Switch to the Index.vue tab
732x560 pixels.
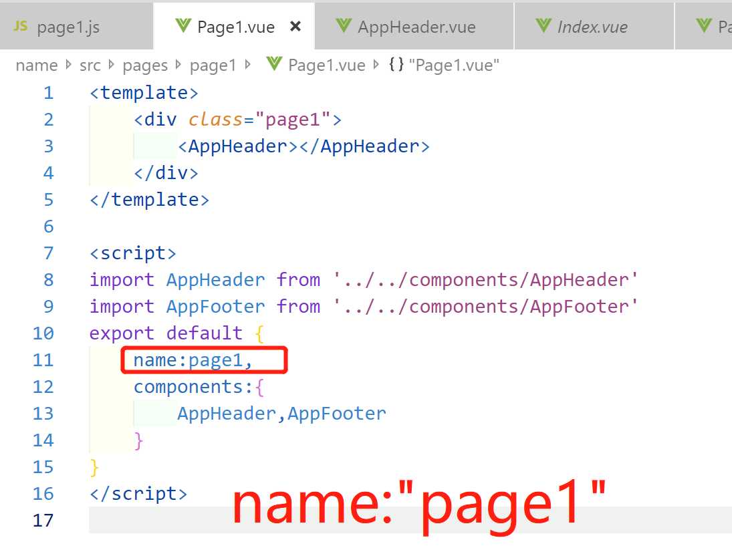[594, 26]
